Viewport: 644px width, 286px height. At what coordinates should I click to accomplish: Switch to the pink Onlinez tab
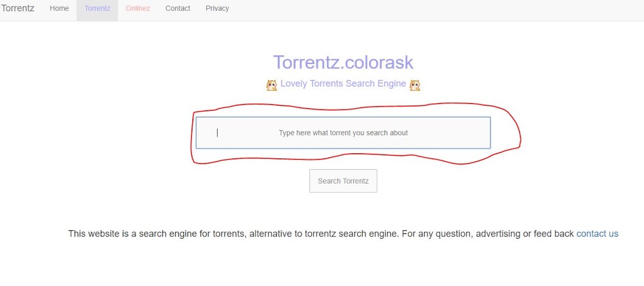point(138,8)
